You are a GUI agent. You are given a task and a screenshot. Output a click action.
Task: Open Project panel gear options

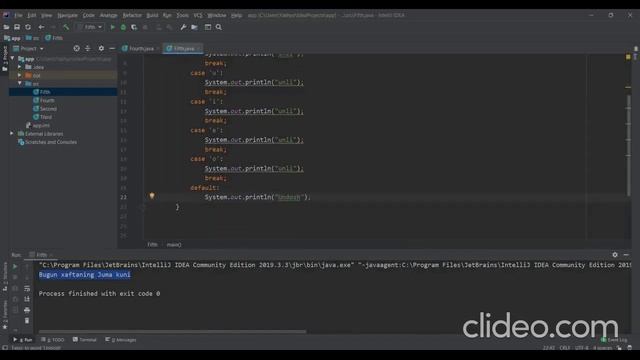(x=101, y=49)
